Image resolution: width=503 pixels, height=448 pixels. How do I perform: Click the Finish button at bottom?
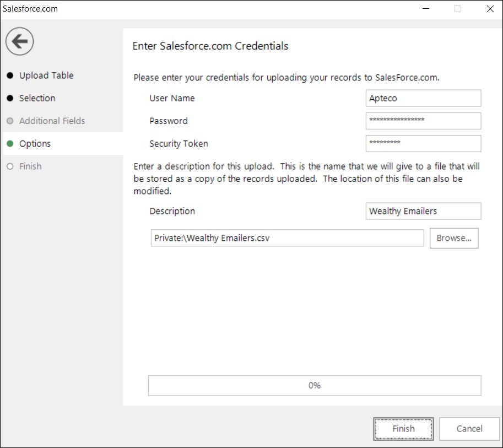(x=403, y=429)
